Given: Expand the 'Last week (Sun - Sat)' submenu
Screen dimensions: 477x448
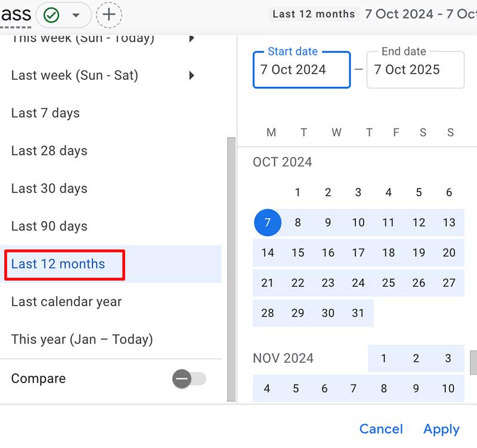Looking at the screenshot, I should [x=192, y=76].
